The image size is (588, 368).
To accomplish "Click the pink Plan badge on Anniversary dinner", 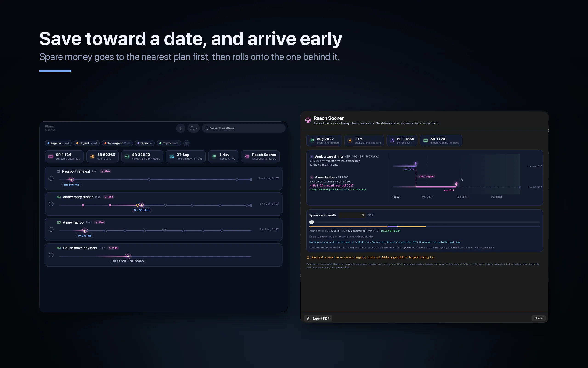I will 109,197.
